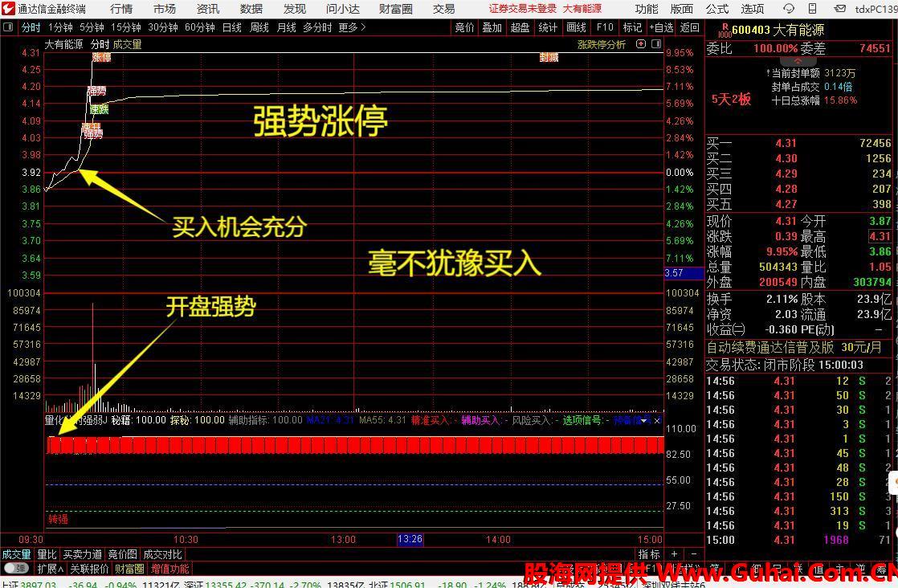Click the 13:26 time axis marker
The width and height of the screenshot is (898, 588).
[x=410, y=540]
